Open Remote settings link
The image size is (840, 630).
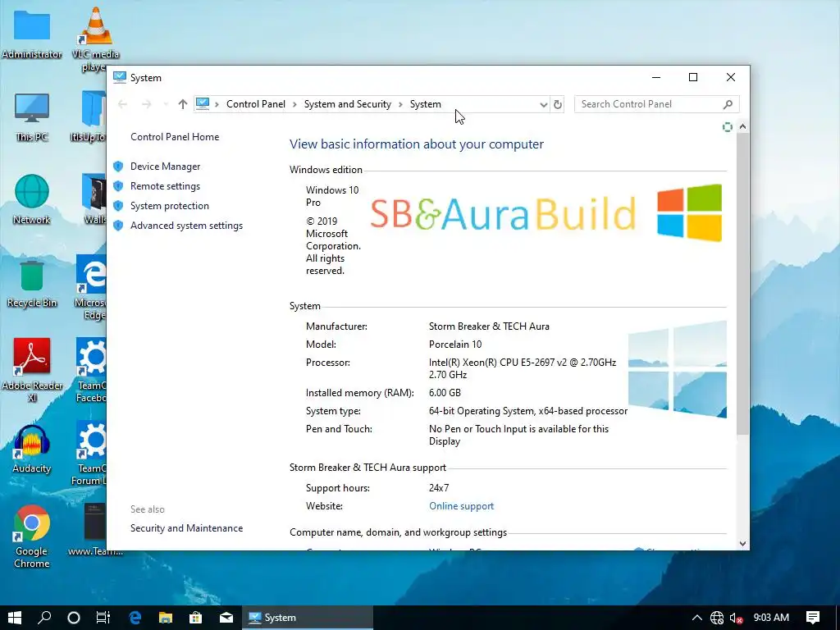click(165, 186)
